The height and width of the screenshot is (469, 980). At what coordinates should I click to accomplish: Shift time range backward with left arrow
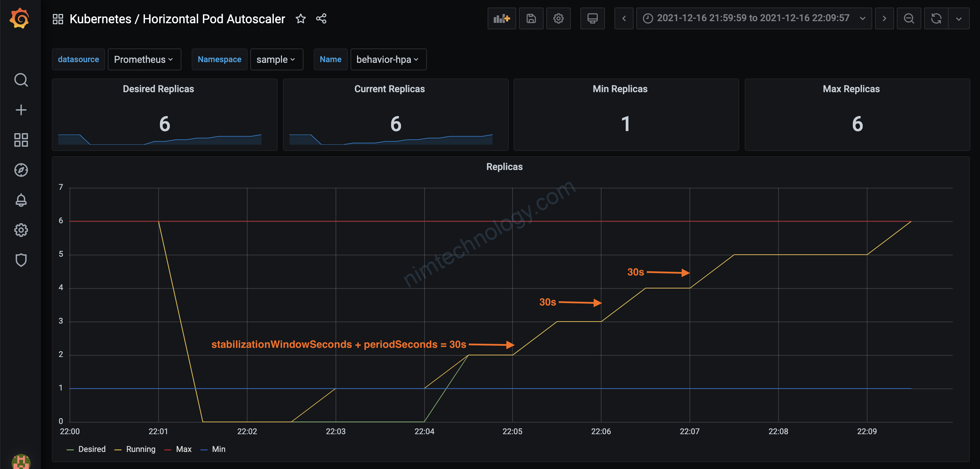[624, 18]
